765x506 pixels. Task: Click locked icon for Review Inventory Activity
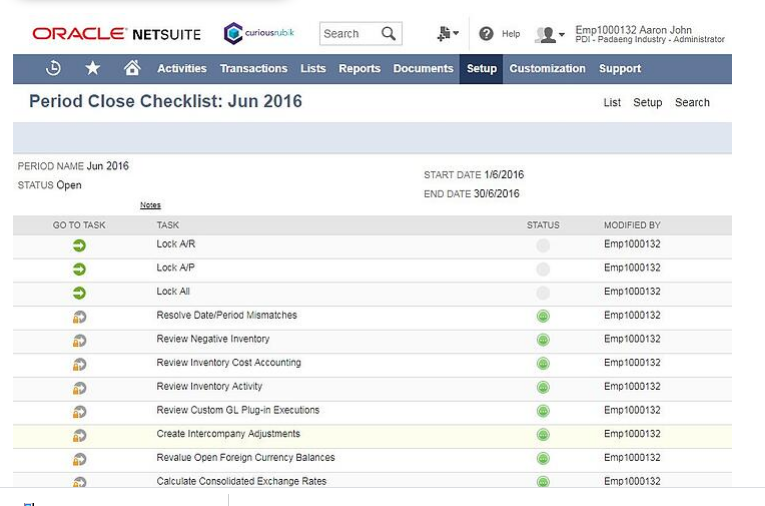click(79, 388)
